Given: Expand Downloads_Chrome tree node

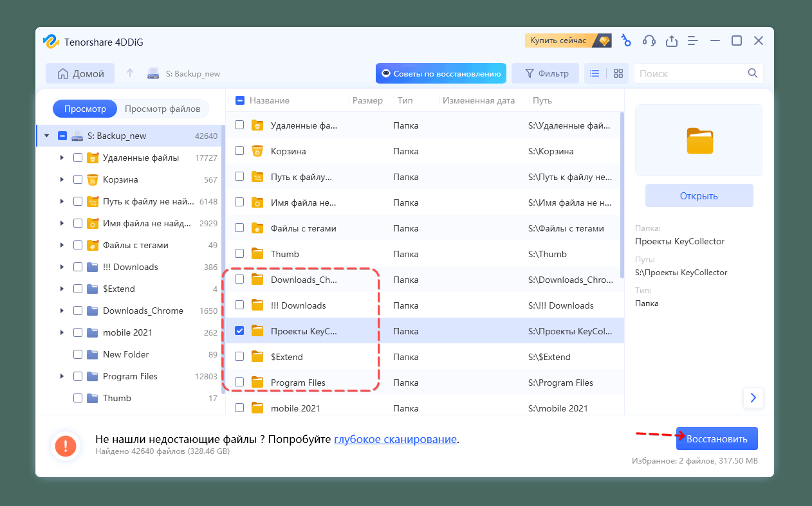Looking at the screenshot, I should pos(62,311).
